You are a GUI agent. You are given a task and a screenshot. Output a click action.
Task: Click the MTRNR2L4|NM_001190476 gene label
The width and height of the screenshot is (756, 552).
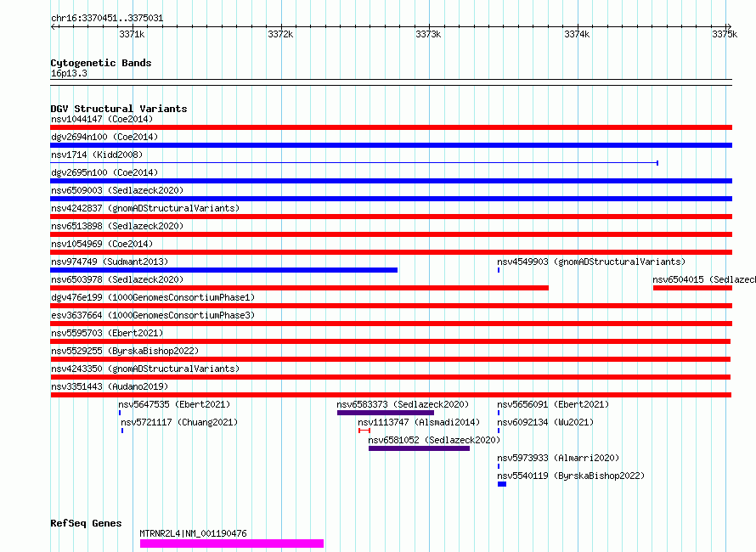193,533
